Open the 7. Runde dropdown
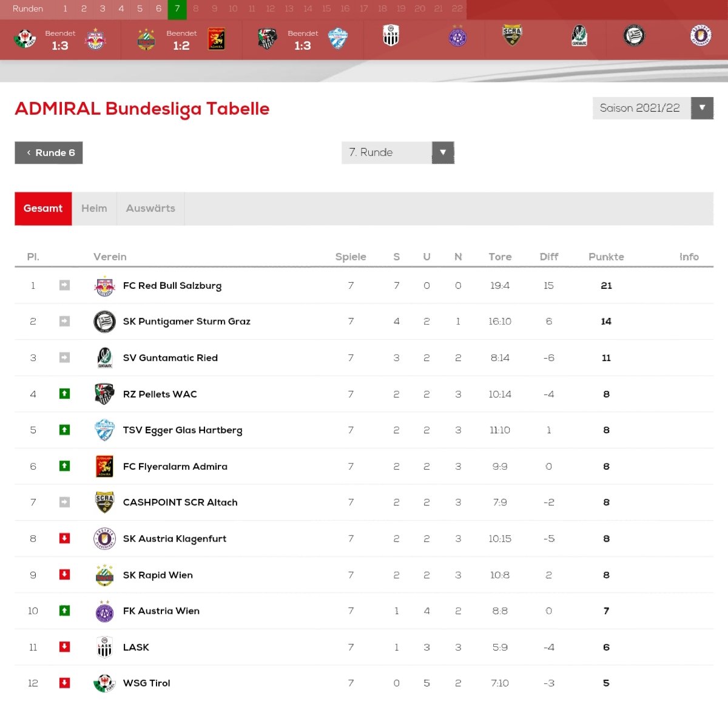The image size is (728, 715). coord(398,152)
